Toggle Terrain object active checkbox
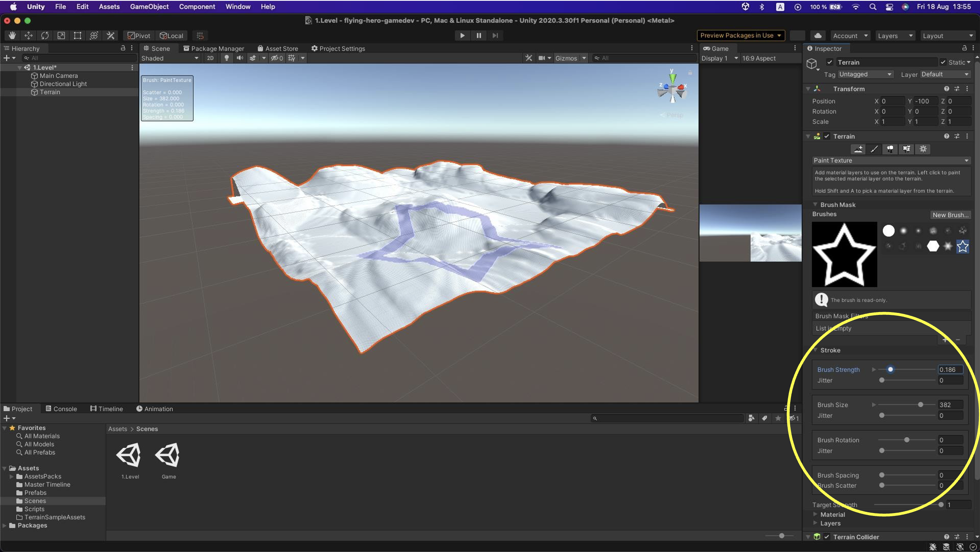The image size is (980, 552). 830,62
